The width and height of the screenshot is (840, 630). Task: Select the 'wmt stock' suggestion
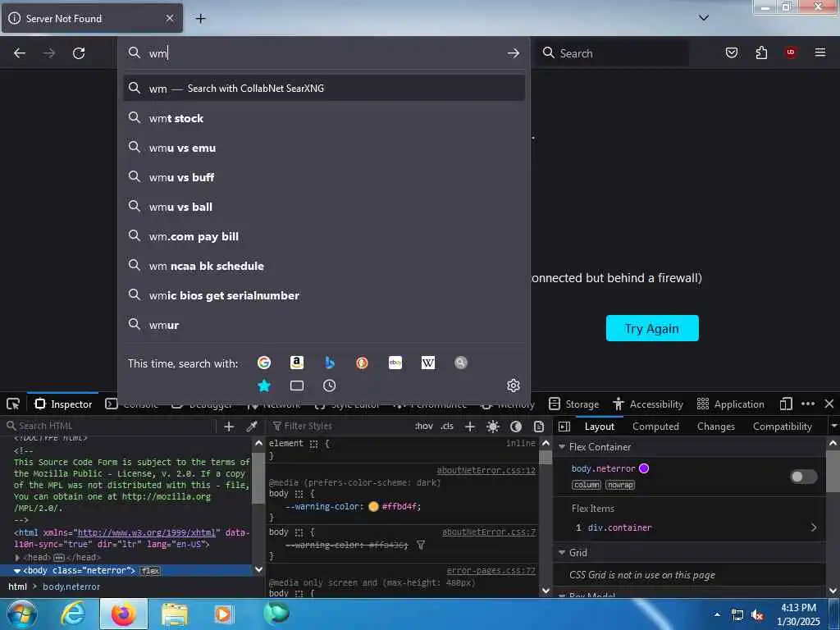(324, 118)
